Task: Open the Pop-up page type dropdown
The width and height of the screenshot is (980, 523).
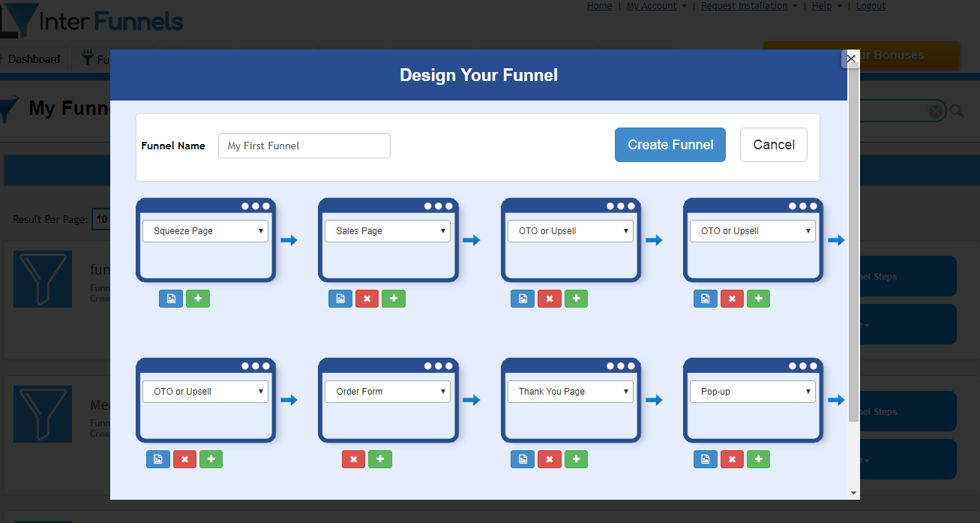Action: (753, 392)
